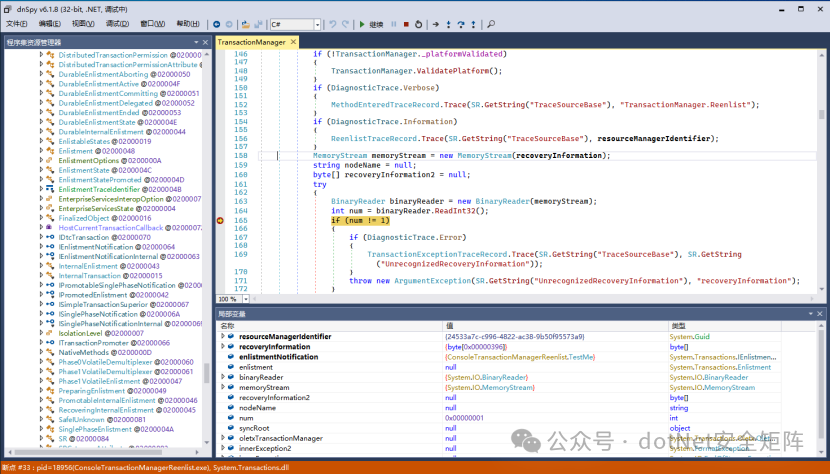
Task: Click the Undo icon in toolbar
Action: pyautogui.click(x=332, y=23)
